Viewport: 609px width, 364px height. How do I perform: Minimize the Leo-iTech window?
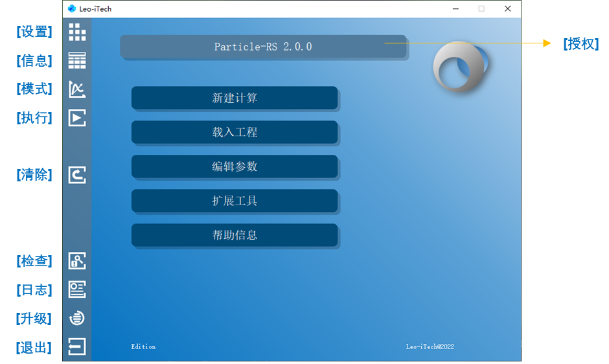455,8
